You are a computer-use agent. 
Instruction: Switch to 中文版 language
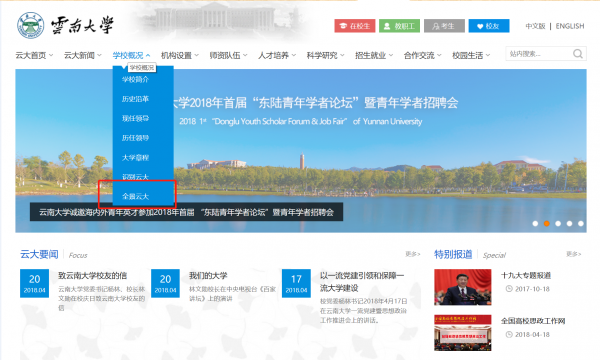pos(535,26)
